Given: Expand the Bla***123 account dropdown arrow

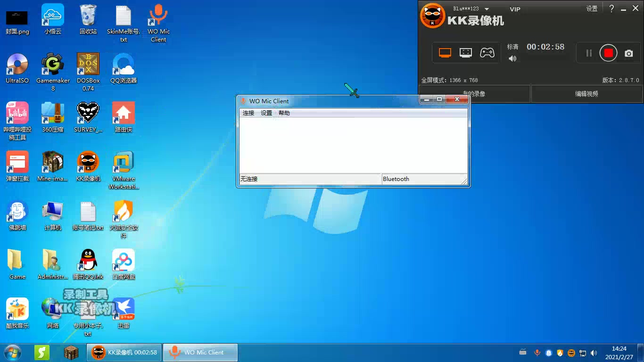Looking at the screenshot, I should pos(487,9).
